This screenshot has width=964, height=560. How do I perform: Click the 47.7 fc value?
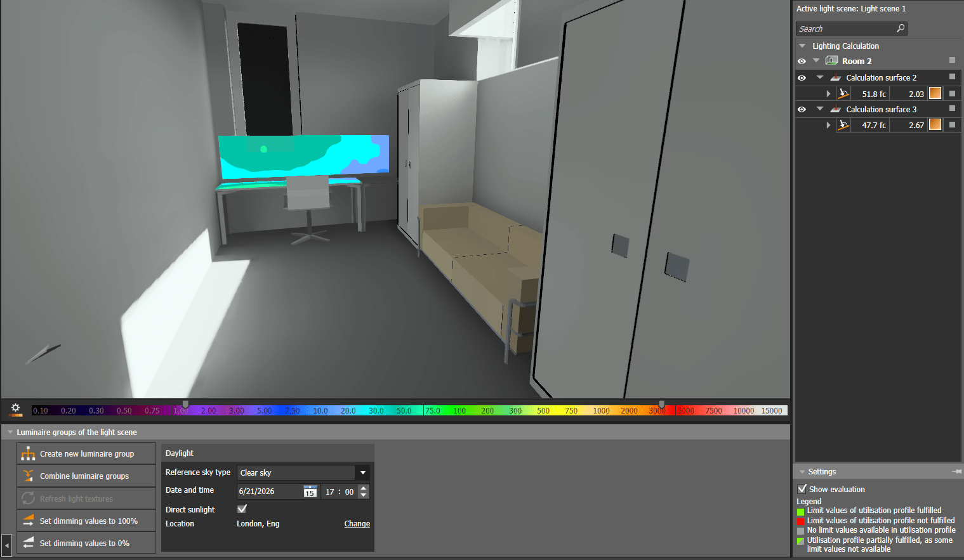pos(873,126)
